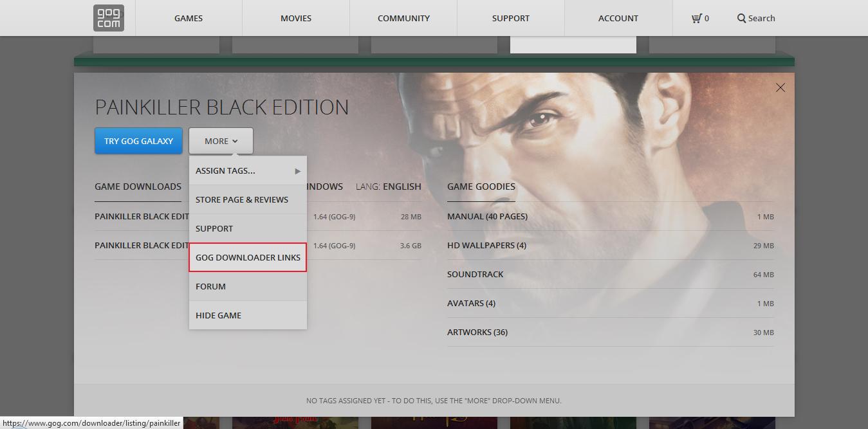Download the Avatars (4) goodie
This screenshot has height=429, width=868.
click(611, 304)
